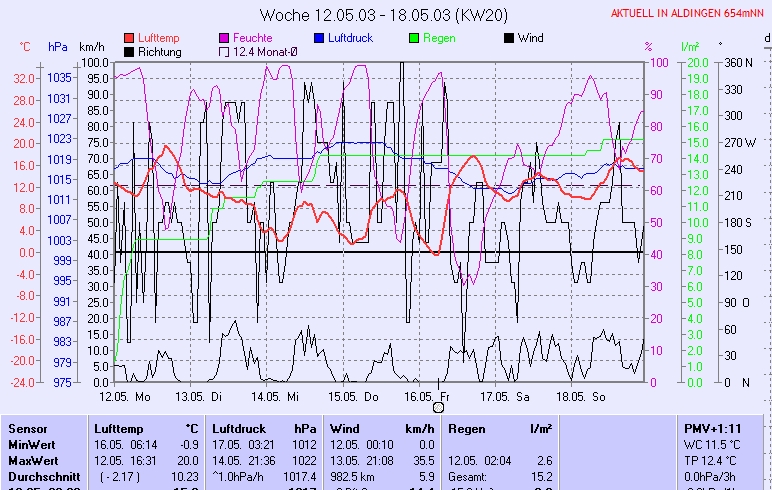This screenshot has width=772, height=490.
Task: Select the Sensor column header
Action: (27, 428)
